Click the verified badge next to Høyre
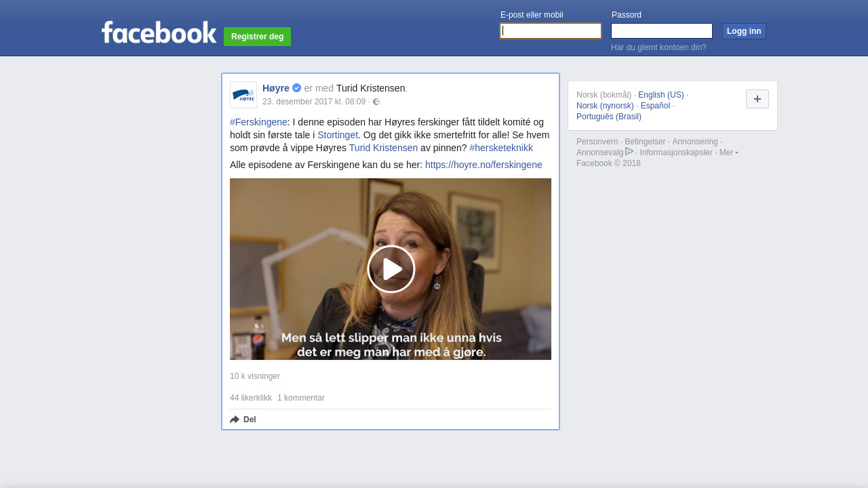The image size is (868, 488). (296, 88)
